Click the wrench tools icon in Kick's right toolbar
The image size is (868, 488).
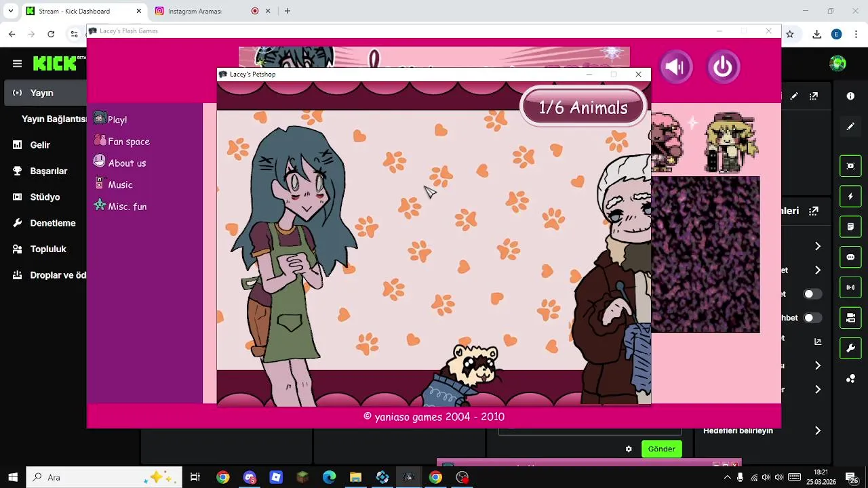pos(850,348)
